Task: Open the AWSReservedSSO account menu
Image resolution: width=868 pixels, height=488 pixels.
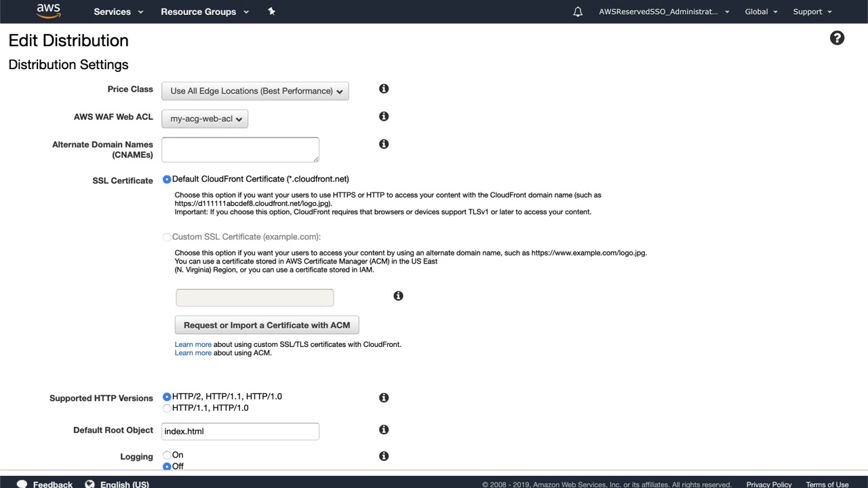Action: (665, 12)
